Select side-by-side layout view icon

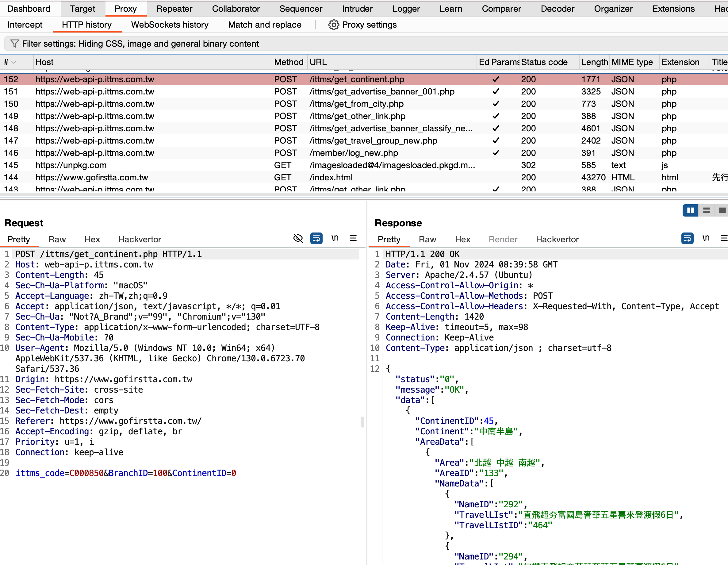(690, 210)
